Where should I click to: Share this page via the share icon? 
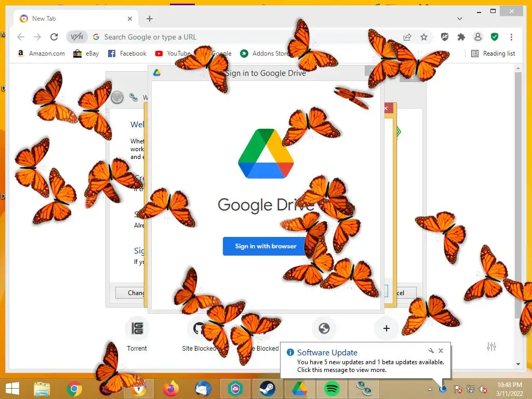pos(407,37)
